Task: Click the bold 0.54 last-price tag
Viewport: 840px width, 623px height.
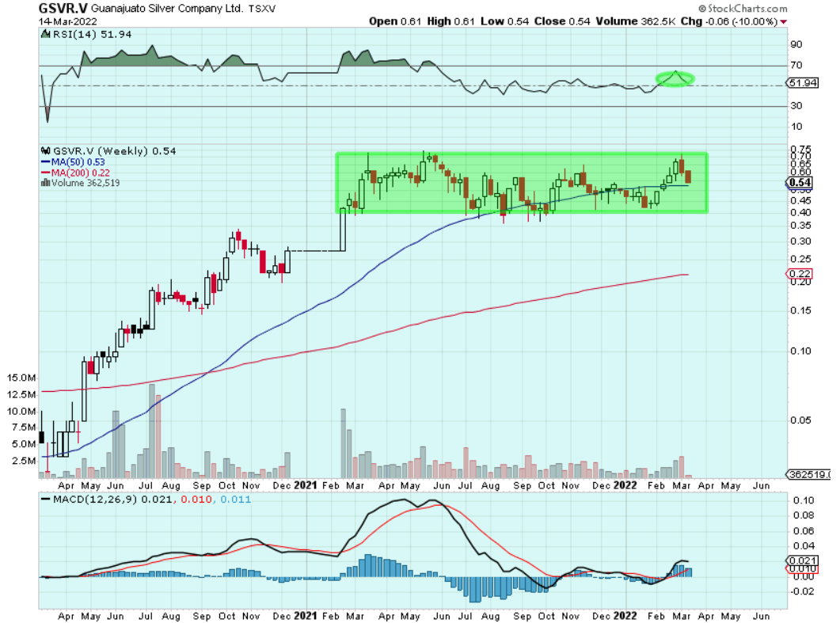Action: click(x=800, y=182)
